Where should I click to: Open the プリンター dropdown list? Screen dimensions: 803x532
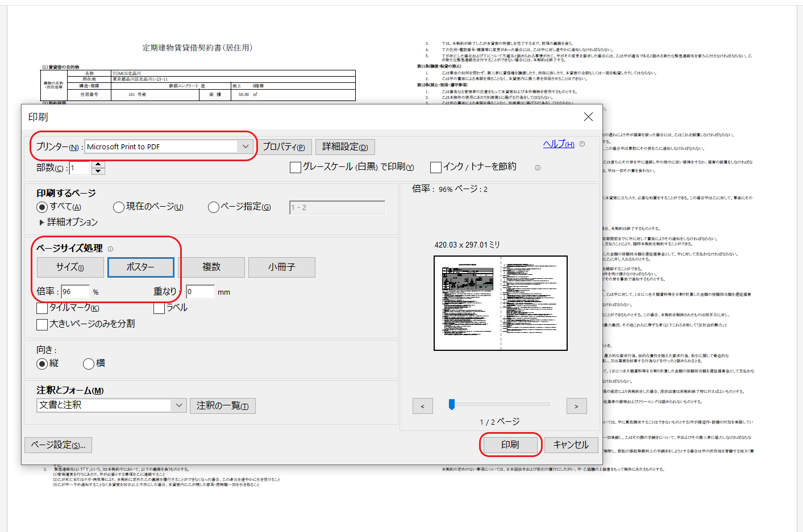(245, 146)
